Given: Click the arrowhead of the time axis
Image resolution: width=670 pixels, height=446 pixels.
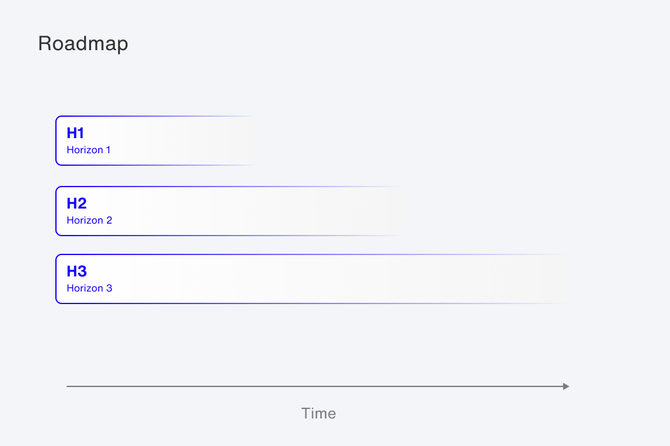Looking at the screenshot, I should pyautogui.click(x=566, y=386).
